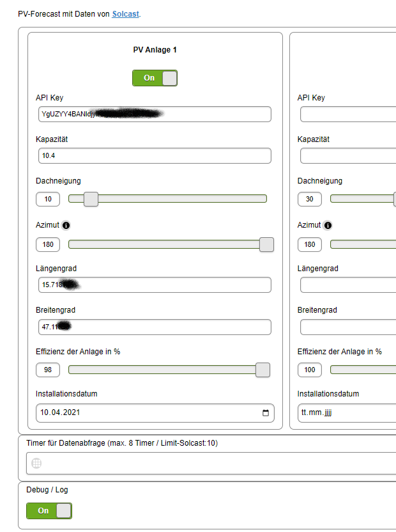The width and height of the screenshot is (396, 532).
Task: Click the PV Anlage 1 API Key field
Action: click(155, 114)
